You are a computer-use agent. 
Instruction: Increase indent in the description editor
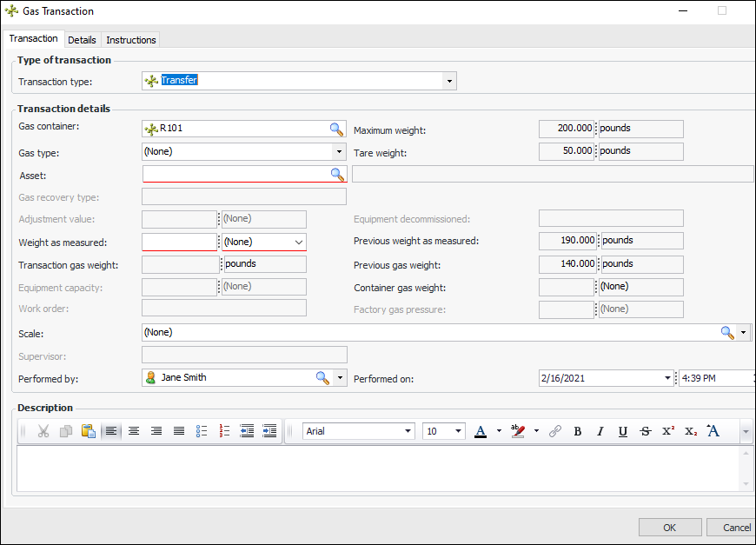click(x=269, y=431)
